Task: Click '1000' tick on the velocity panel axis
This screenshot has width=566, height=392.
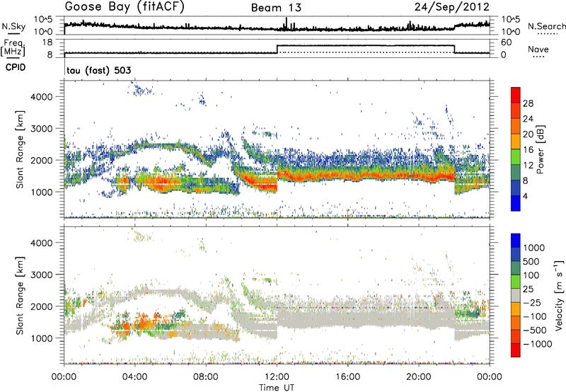Action: 42,338
